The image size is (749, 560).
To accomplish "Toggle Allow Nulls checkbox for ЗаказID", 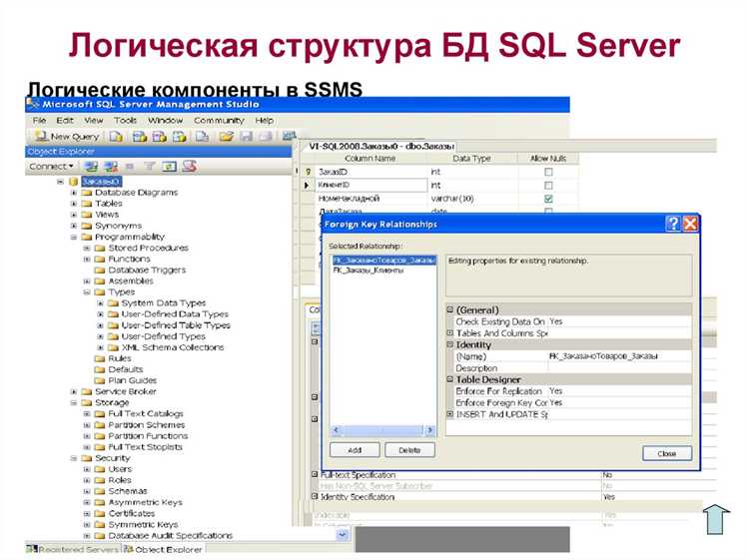I will pos(548,172).
